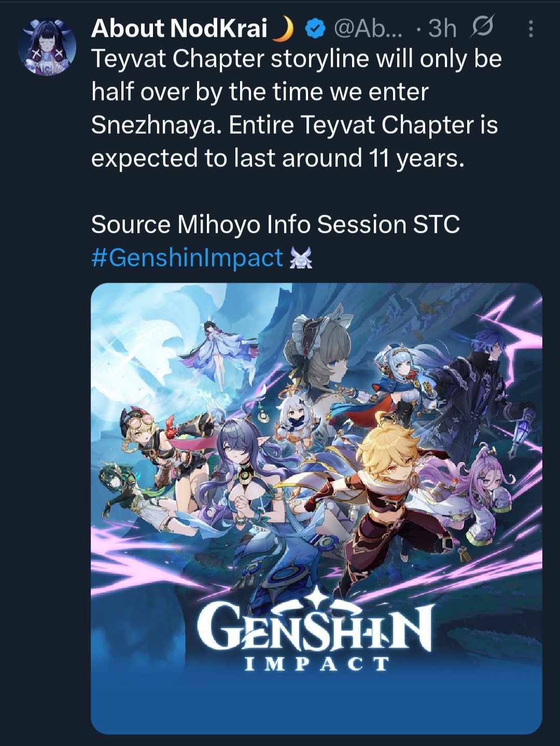Click the Source Mihoyo Info Session STC line
Screen dimensions: 560x746
[x=275, y=225]
